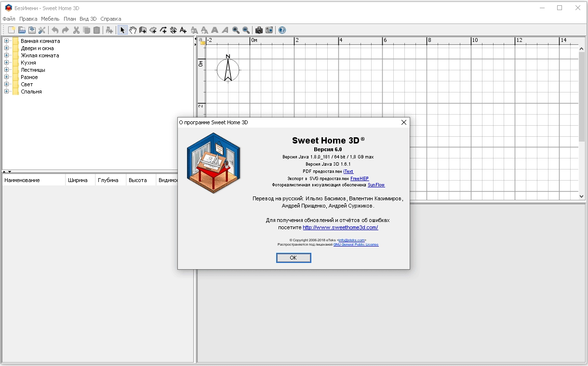Open the Справка menu
The image size is (588, 366).
click(111, 19)
